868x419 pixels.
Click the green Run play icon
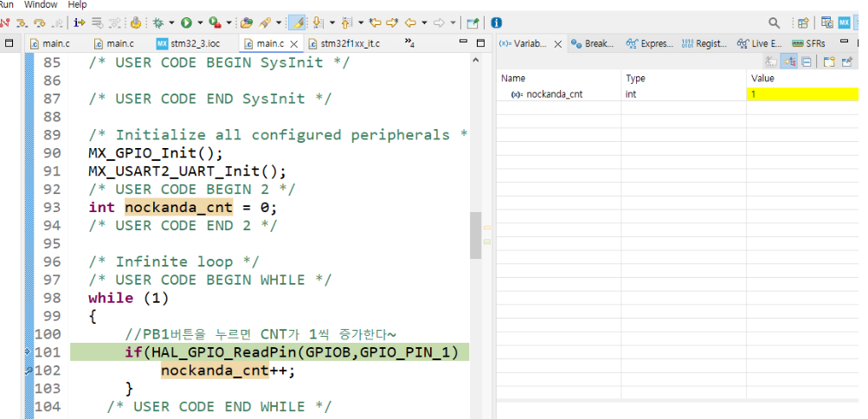pos(187,23)
